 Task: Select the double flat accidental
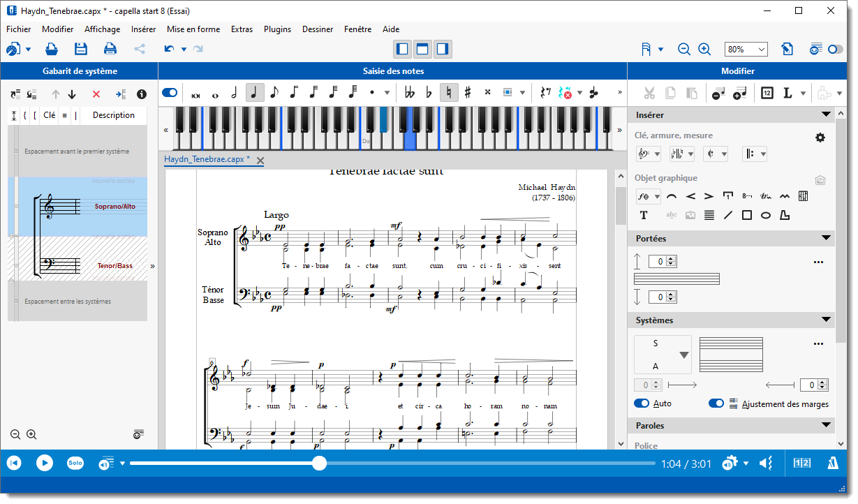tap(410, 92)
